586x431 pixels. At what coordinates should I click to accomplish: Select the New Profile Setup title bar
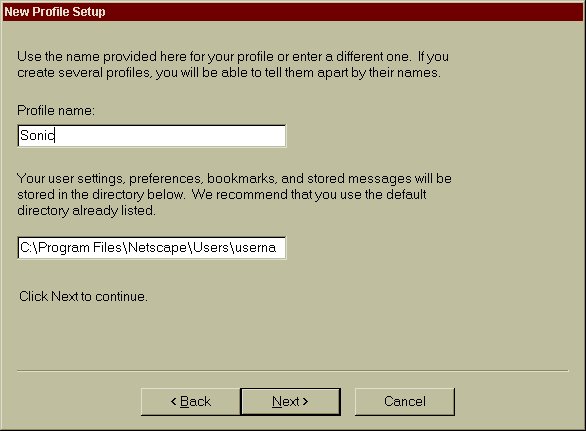click(x=293, y=12)
